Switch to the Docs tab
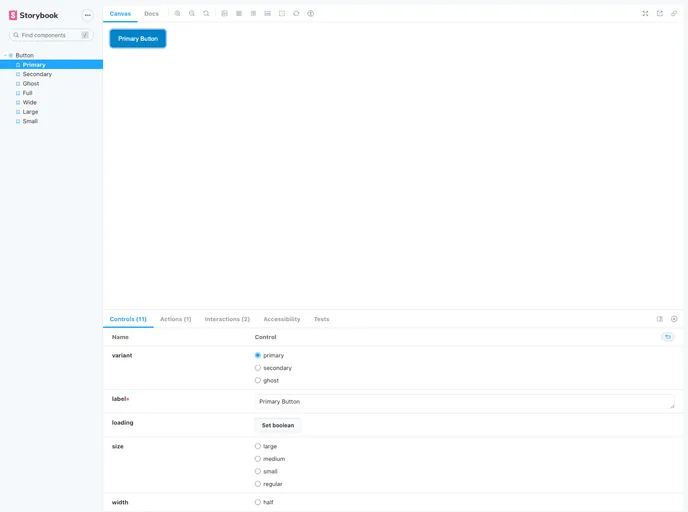This screenshot has width=688, height=512. pos(151,14)
